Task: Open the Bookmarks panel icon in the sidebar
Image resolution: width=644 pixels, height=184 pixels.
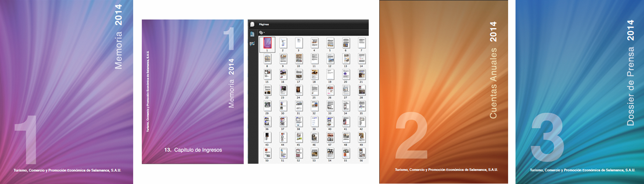Action: point(252,34)
